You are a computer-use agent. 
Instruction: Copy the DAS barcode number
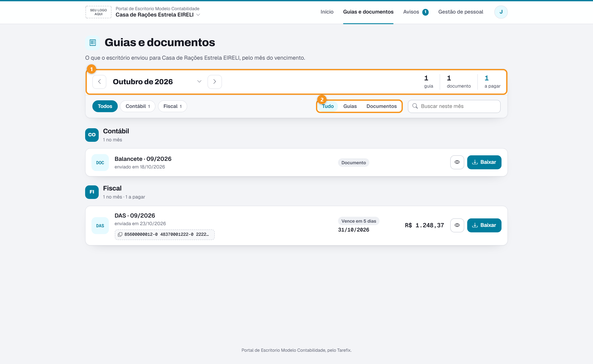(165, 234)
